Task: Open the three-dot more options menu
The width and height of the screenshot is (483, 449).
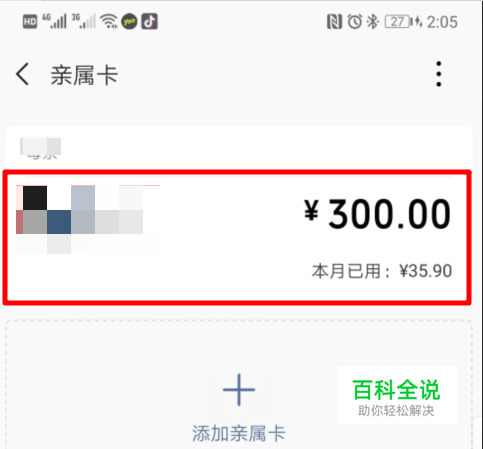Action: coord(439,74)
